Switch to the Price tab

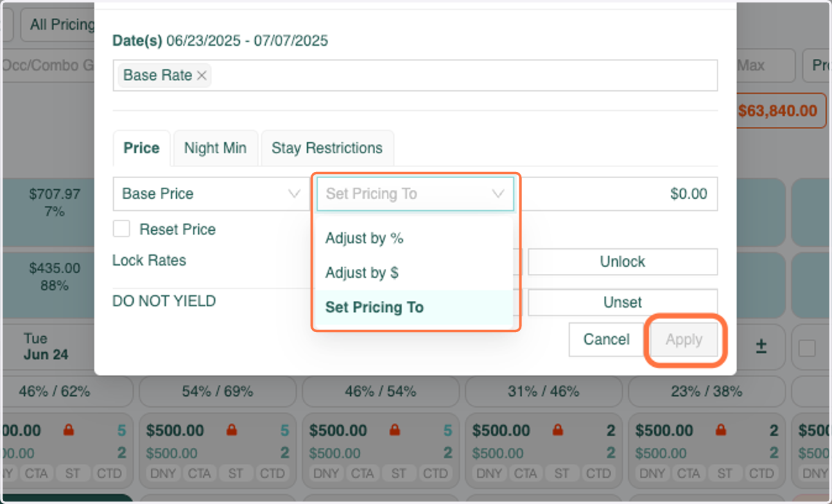click(141, 148)
